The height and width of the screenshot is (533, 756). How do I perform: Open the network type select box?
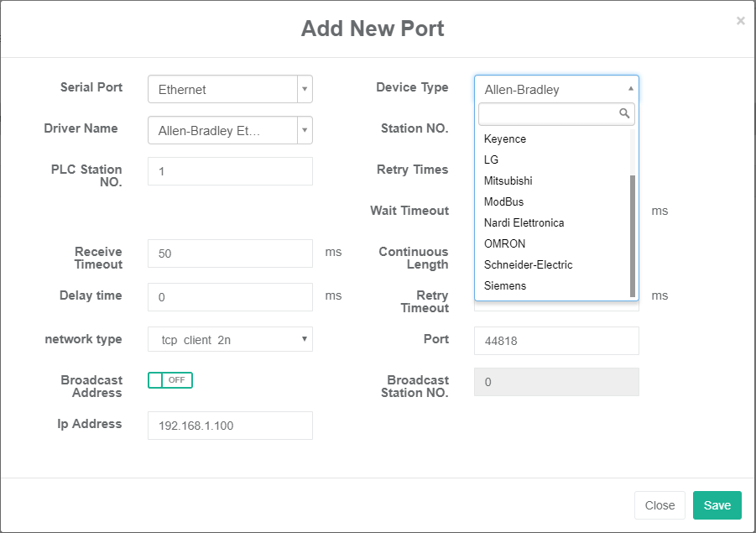click(x=230, y=339)
